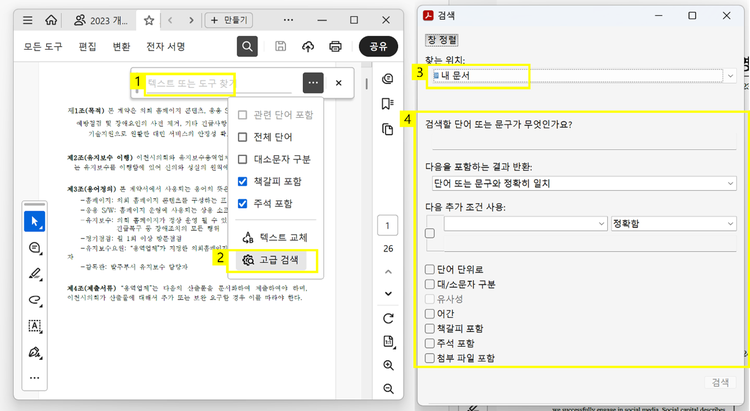
Task: Click the magnifier search icon
Action: tap(247, 46)
